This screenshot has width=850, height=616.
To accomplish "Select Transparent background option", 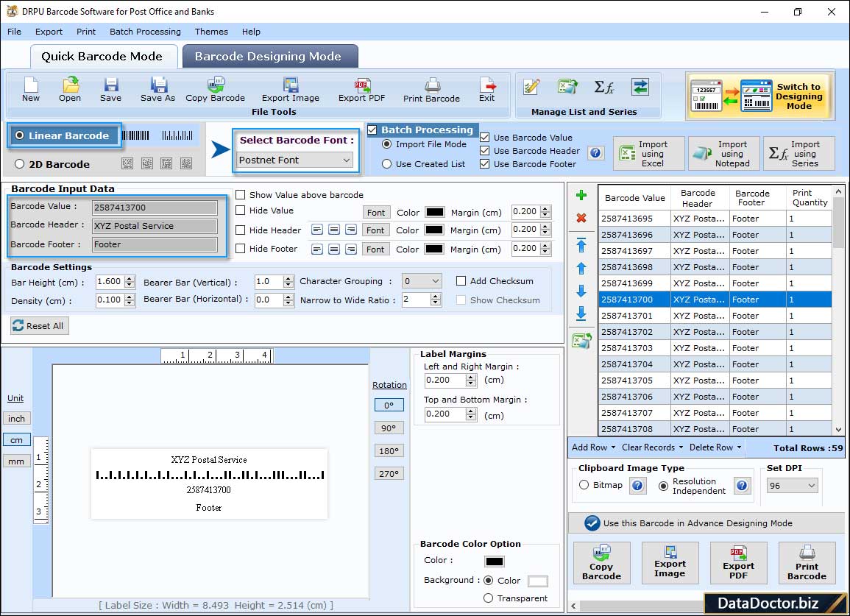I will (x=488, y=598).
